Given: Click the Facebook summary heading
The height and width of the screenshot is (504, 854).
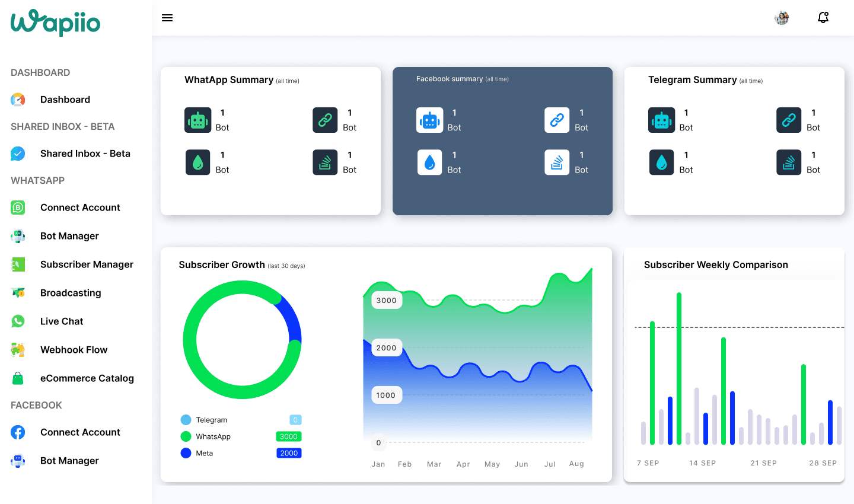Looking at the screenshot, I should pyautogui.click(x=450, y=79).
